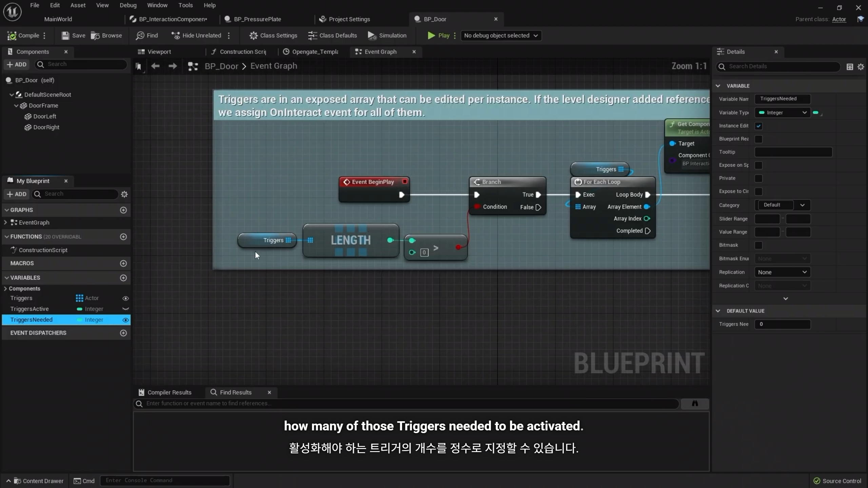
Task: Click the Variable Name input field
Action: click(783, 99)
